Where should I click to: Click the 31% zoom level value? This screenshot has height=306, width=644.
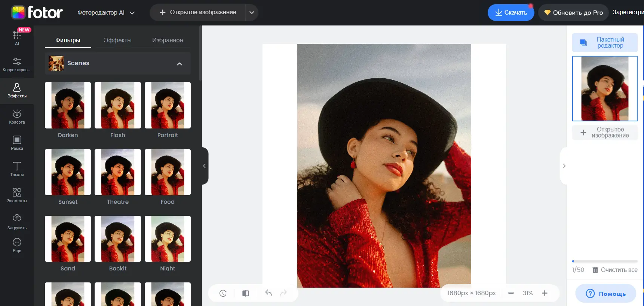[x=528, y=293]
